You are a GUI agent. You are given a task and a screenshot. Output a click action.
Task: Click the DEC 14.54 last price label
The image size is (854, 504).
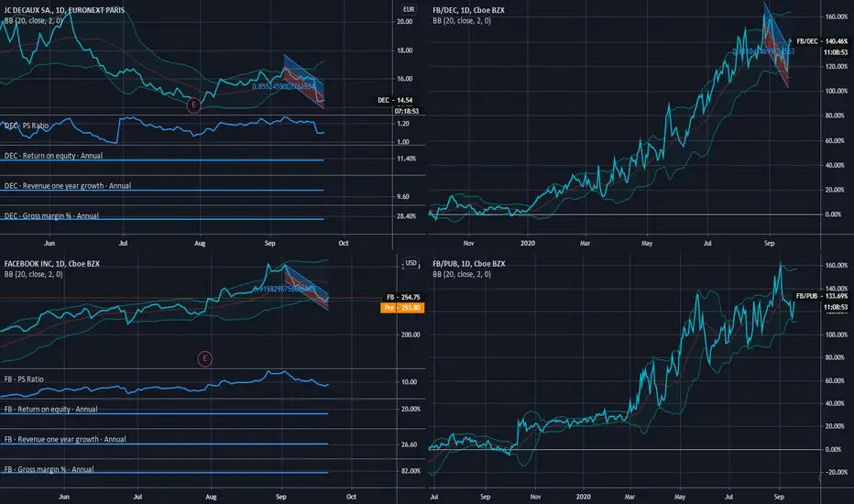(396, 100)
